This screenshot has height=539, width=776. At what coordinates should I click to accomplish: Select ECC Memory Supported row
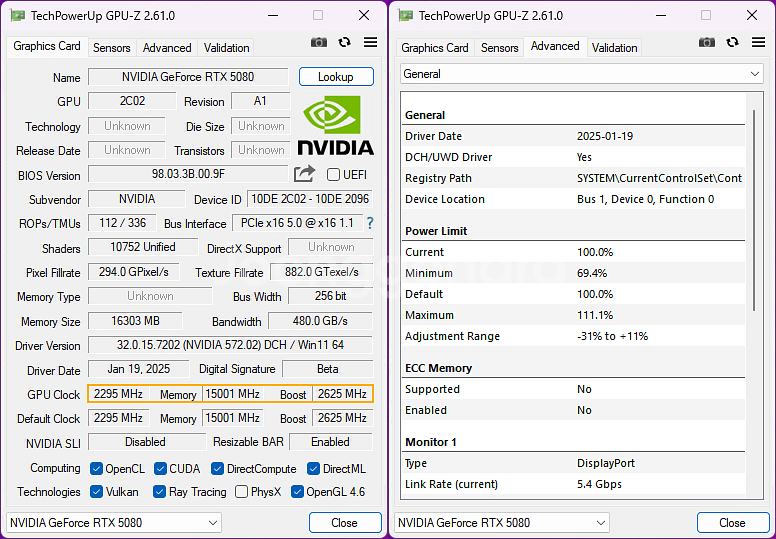click(574, 389)
